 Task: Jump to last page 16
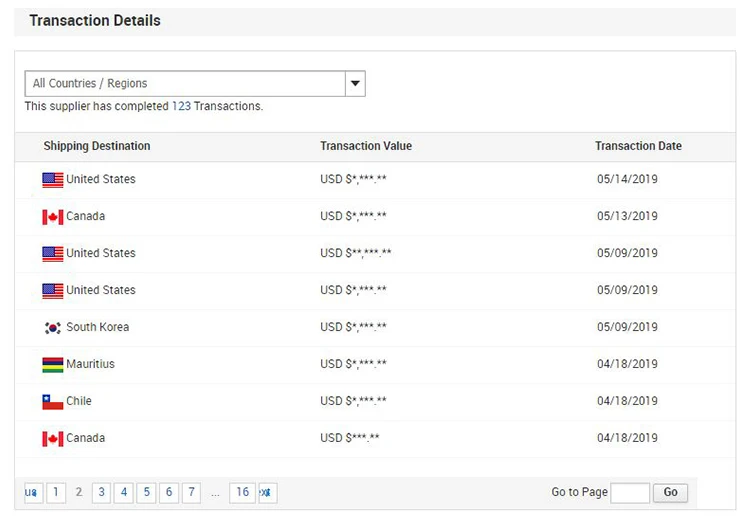[242, 492]
